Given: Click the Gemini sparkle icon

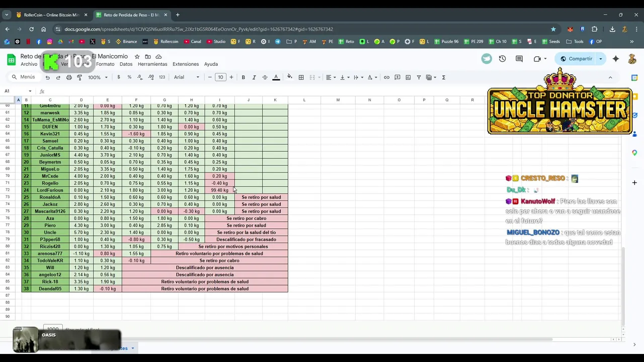Looking at the screenshot, I should (616, 59).
